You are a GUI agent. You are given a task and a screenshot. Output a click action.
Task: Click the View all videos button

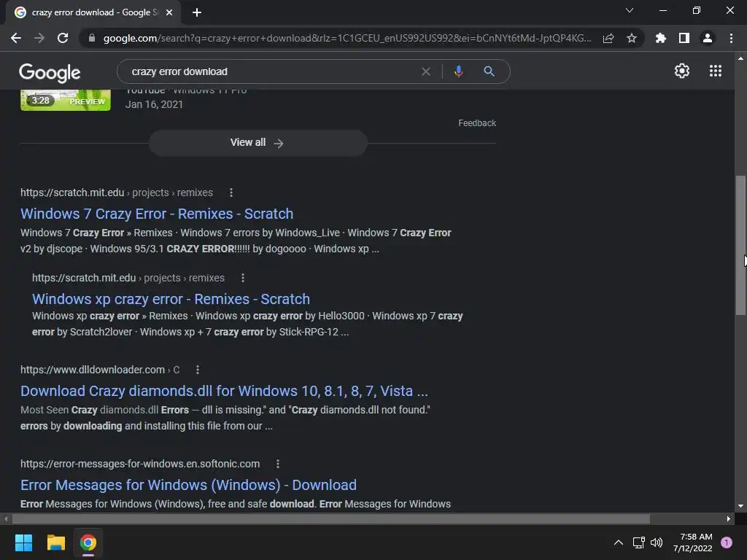tap(258, 143)
